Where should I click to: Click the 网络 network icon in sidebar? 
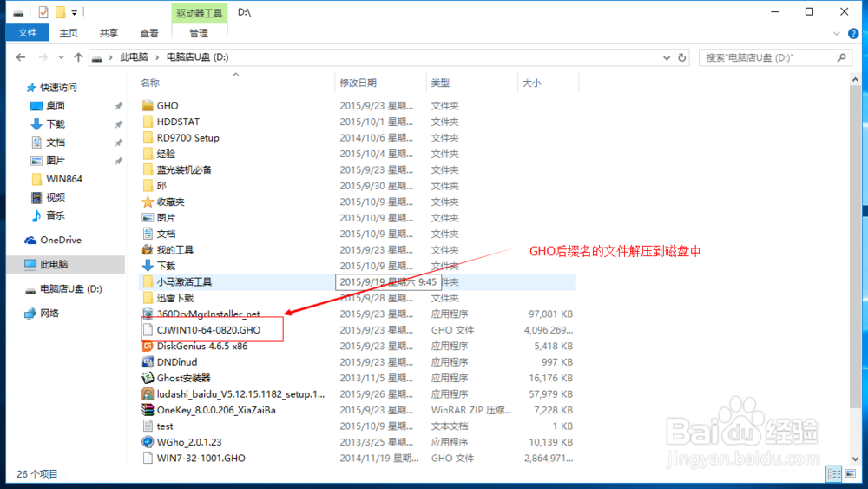click(x=30, y=314)
